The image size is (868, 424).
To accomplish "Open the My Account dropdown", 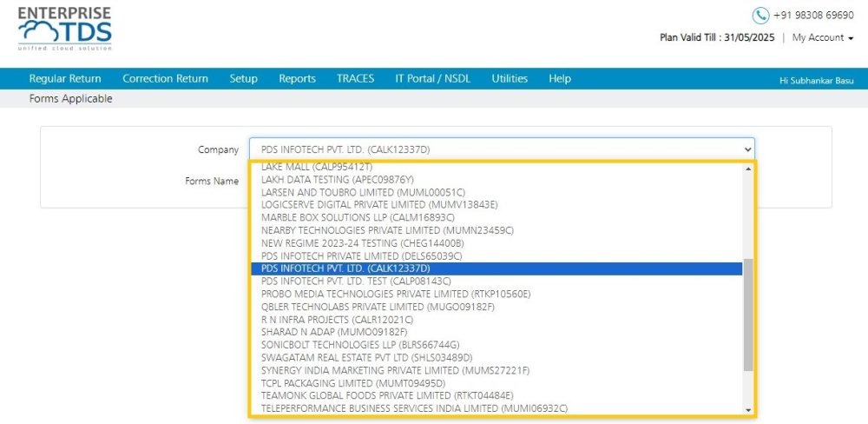I will click(822, 37).
